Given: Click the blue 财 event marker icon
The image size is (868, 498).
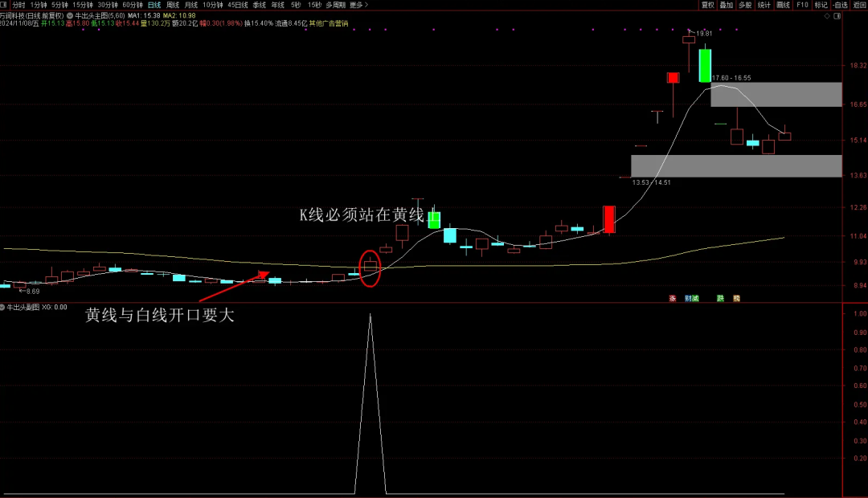Looking at the screenshot, I should (x=688, y=298).
